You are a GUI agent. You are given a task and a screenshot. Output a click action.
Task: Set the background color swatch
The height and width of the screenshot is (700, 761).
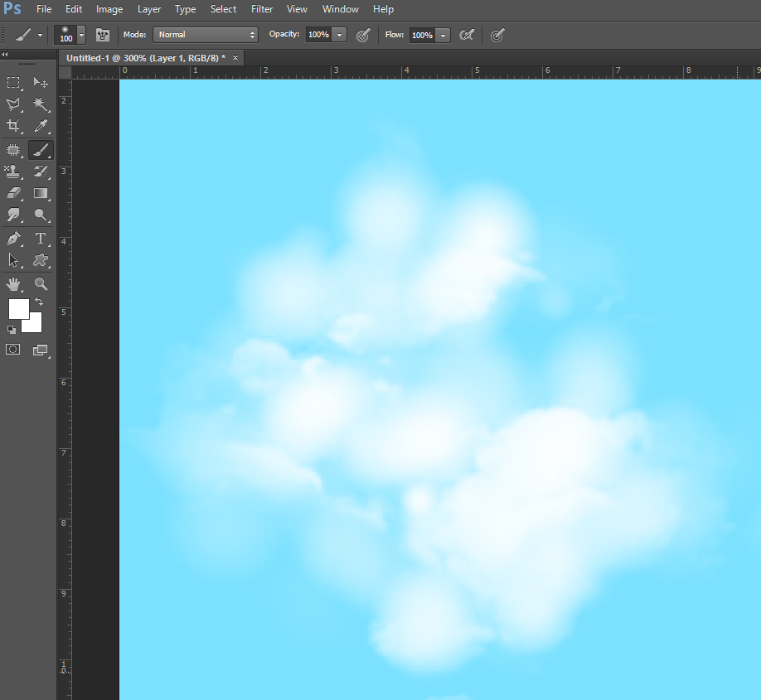point(35,325)
